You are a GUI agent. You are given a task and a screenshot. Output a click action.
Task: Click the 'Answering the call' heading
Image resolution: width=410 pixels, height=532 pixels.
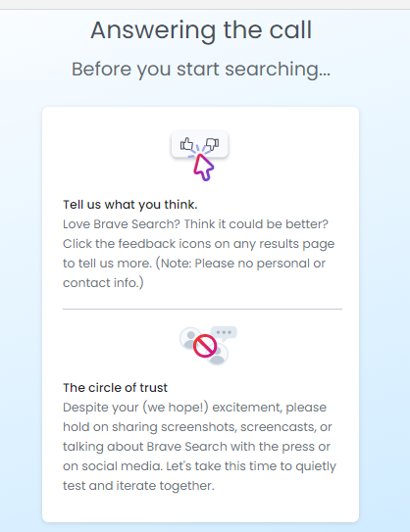[x=201, y=30]
